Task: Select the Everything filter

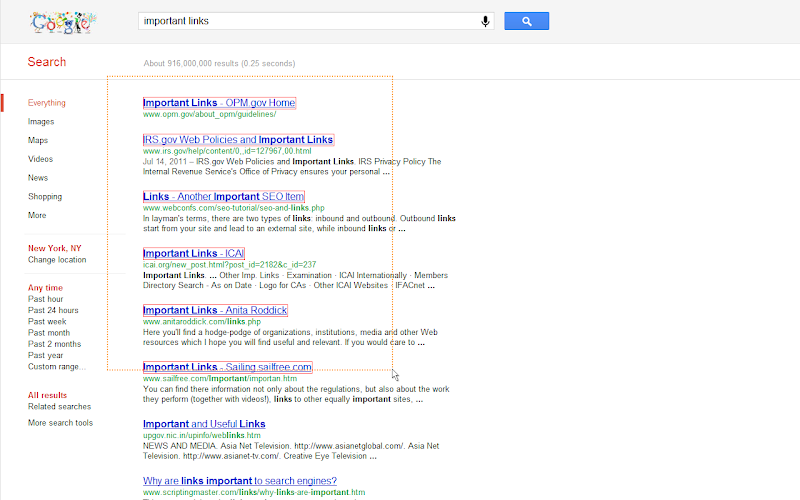Action: (46, 103)
